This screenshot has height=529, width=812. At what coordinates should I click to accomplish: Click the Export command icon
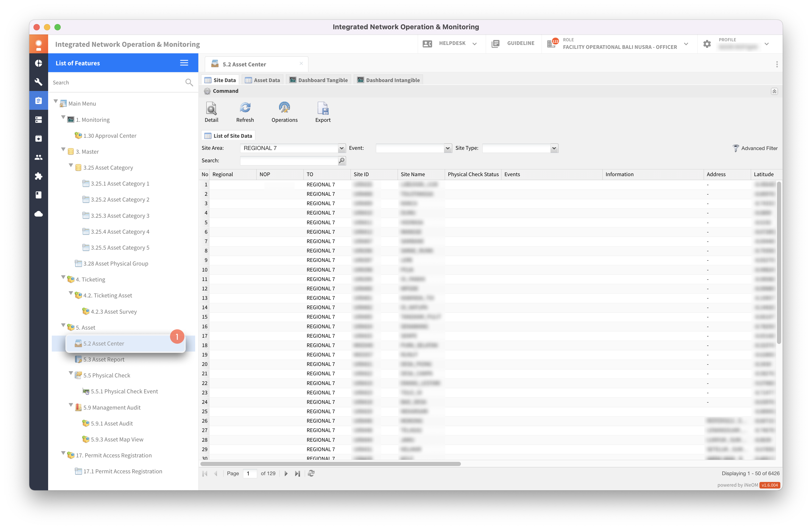[323, 108]
